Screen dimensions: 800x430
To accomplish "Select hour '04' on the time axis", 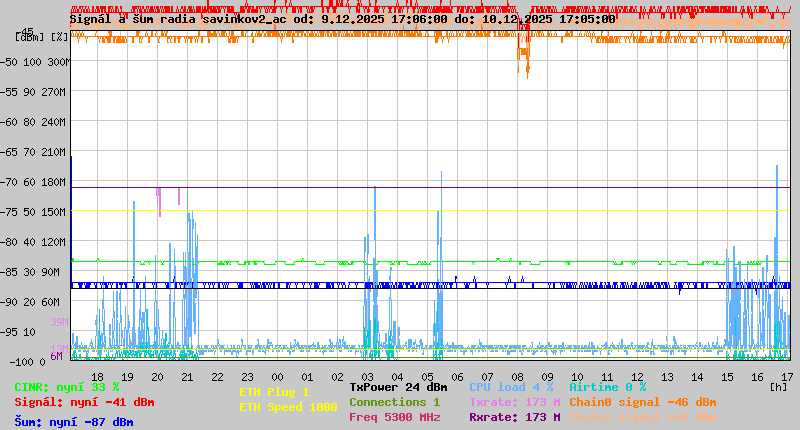I will coord(397,377).
